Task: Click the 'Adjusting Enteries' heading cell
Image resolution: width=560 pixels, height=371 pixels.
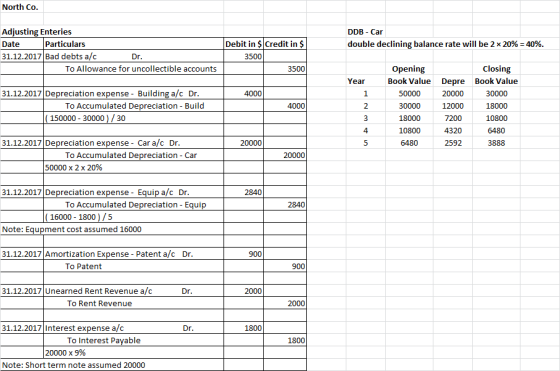Action: point(36,32)
